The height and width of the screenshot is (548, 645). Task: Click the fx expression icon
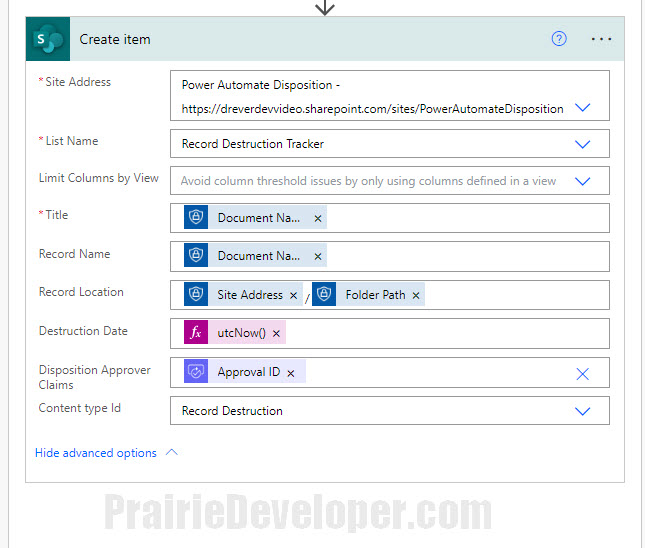pos(196,332)
